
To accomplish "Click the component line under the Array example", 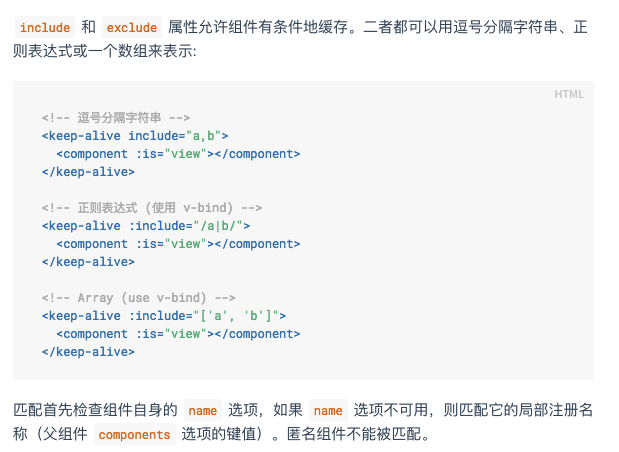I will 178,334.
